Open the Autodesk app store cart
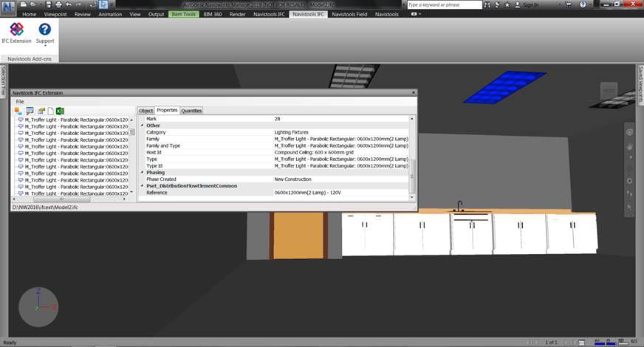This screenshot has width=644, height=347. click(x=569, y=4)
